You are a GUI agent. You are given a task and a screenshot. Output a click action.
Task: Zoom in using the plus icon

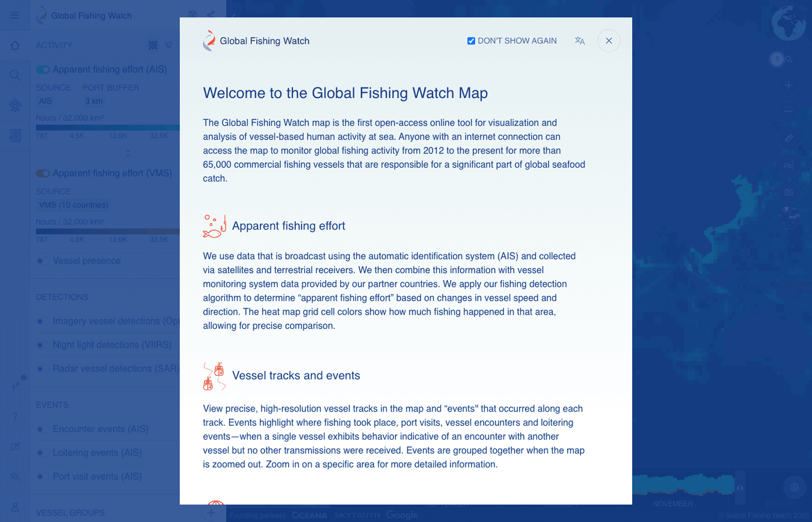(x=789, y=84)
